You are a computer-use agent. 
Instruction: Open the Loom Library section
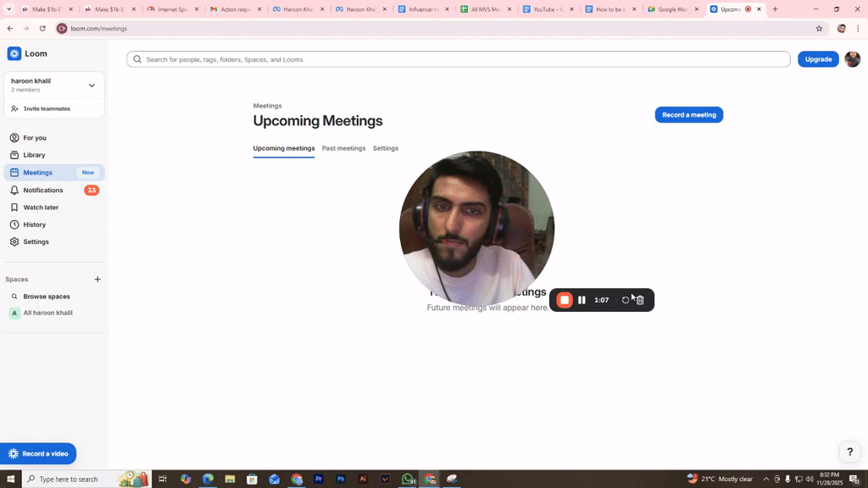34,155
